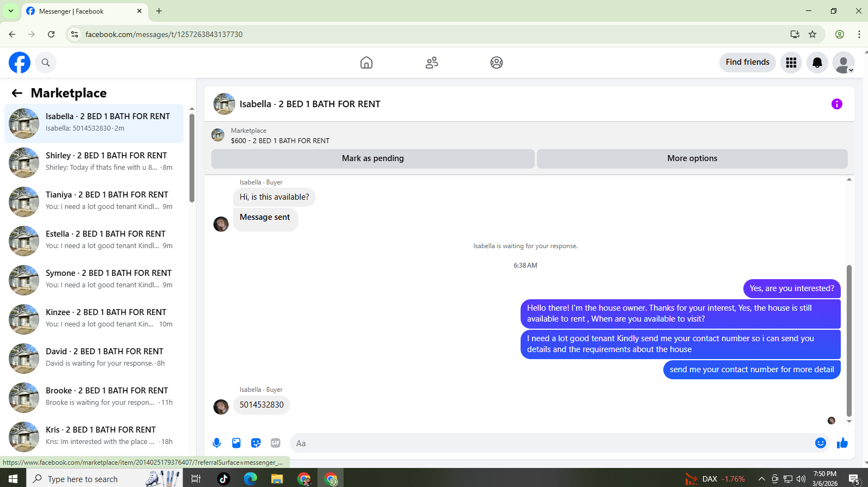Open the tab search dropdown arrow
Screen dimensions: 868x487
[x=11, y=11]
